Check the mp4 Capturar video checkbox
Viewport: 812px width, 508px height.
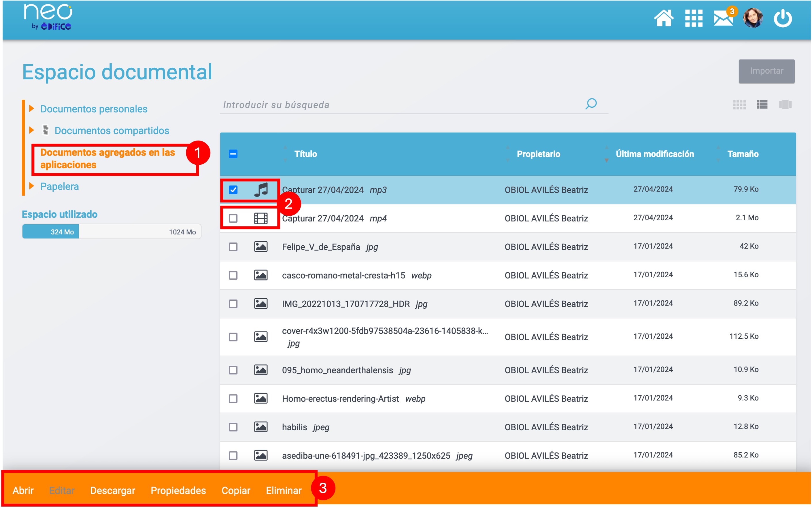[233, 218]
